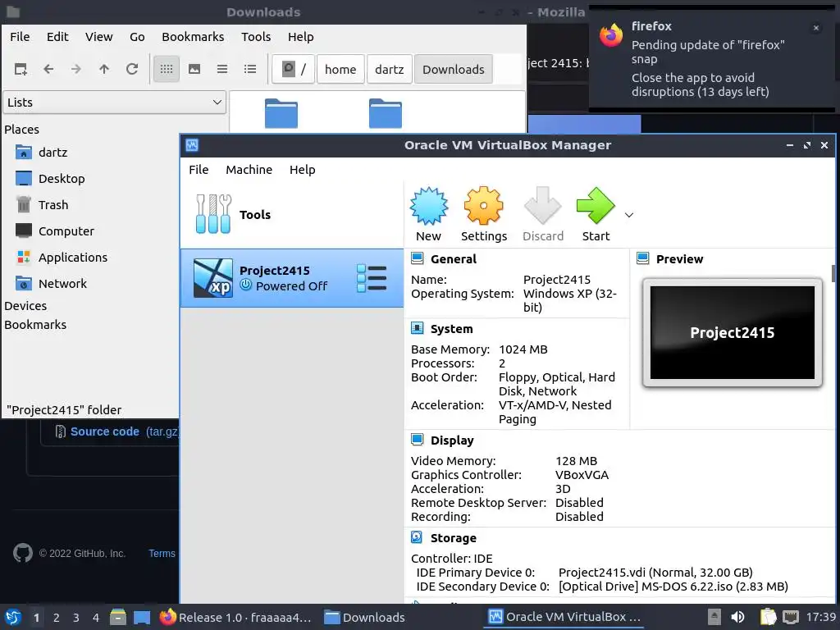Switch to icon view mode

coord(167,69)
